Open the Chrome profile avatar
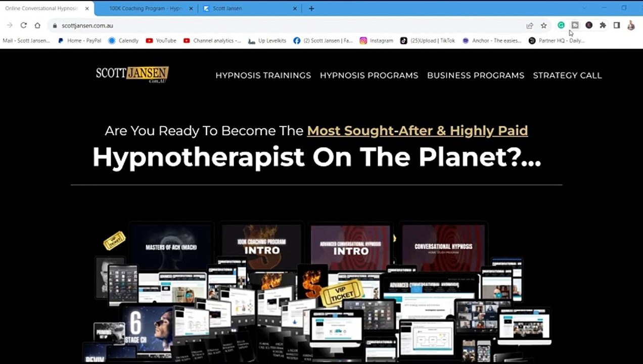The width and height of the screenshot is (643, 364). [x=631, y=25]
